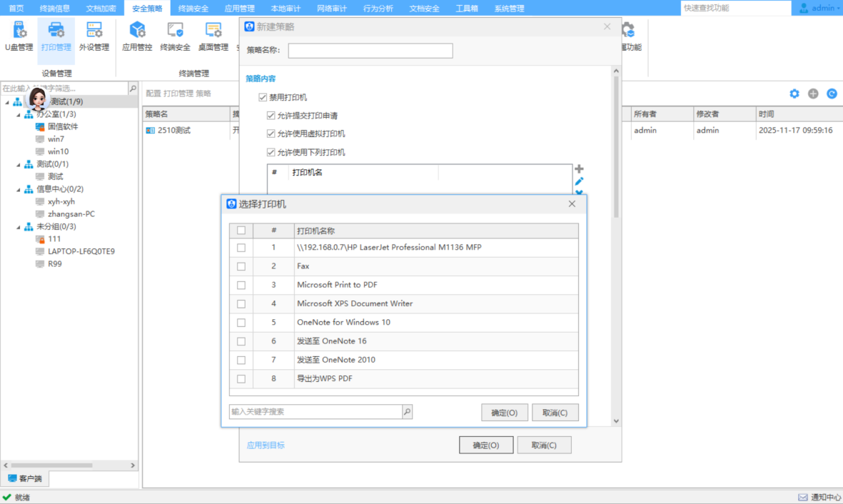Open 桌面管理 ribbon tool
Image resolution: width=843 pixels, height=504 pixels.
[x=213, y=37]
